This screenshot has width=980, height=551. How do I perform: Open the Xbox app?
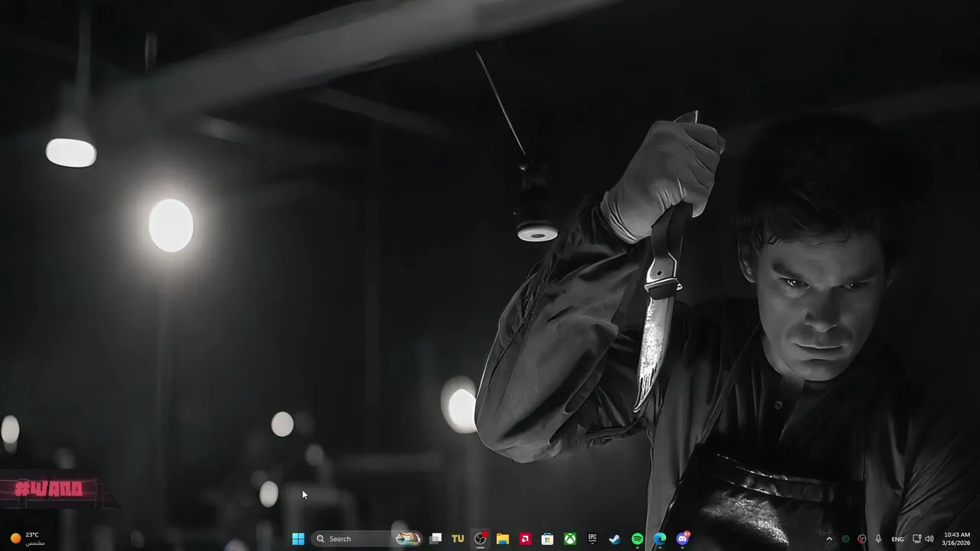[570, 539]
